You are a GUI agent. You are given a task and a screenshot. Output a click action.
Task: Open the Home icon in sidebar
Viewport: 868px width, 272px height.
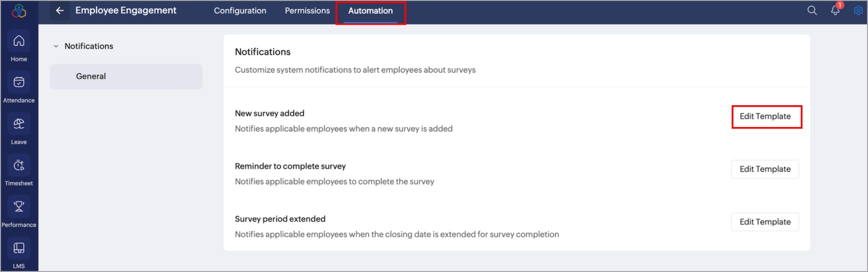click(x=19, y=41)
